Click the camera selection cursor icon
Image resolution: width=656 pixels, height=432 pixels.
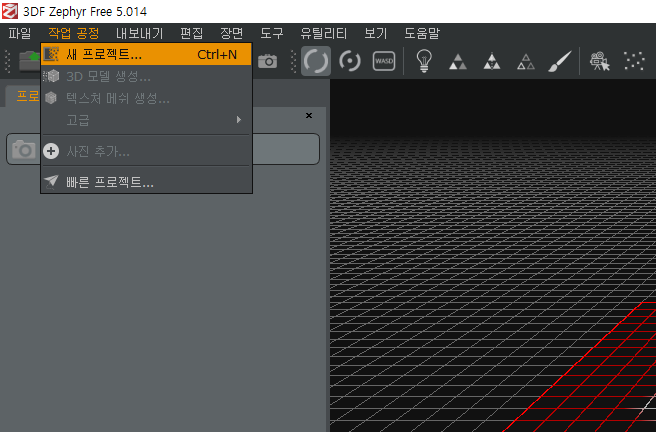600,61
